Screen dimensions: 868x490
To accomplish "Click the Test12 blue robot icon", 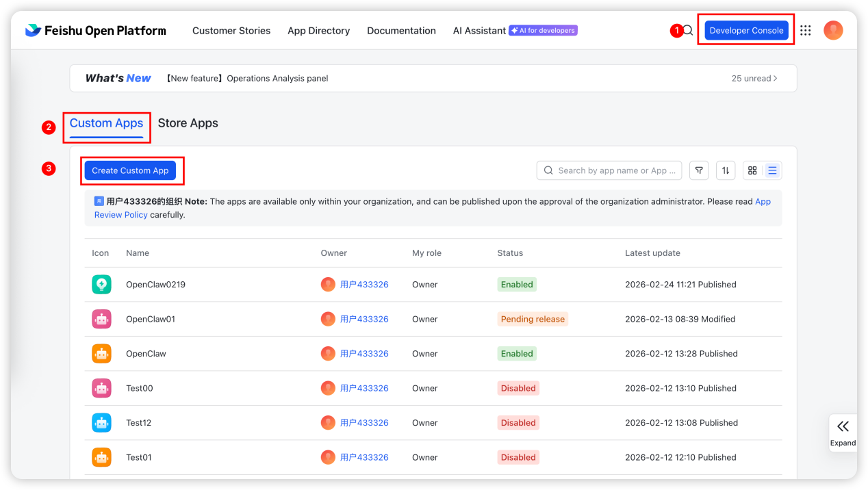I will click(x=101, y=423).
